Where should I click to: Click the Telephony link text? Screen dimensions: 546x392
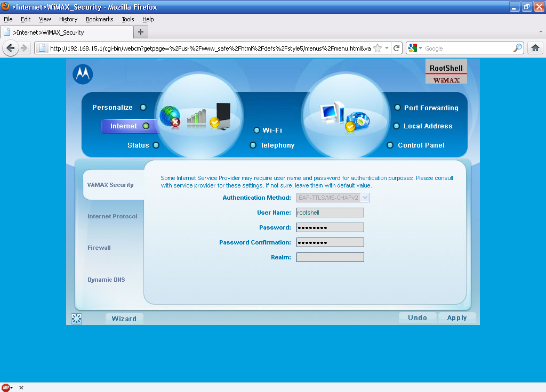pos(277,145)
